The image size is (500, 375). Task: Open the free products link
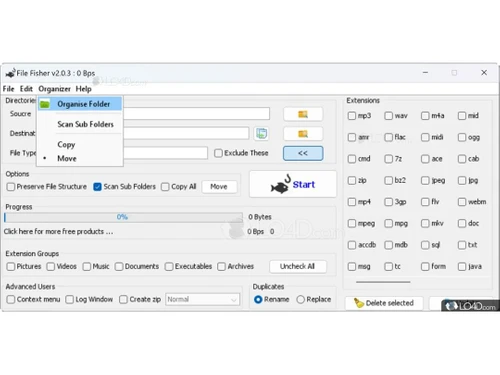point(58,231)
